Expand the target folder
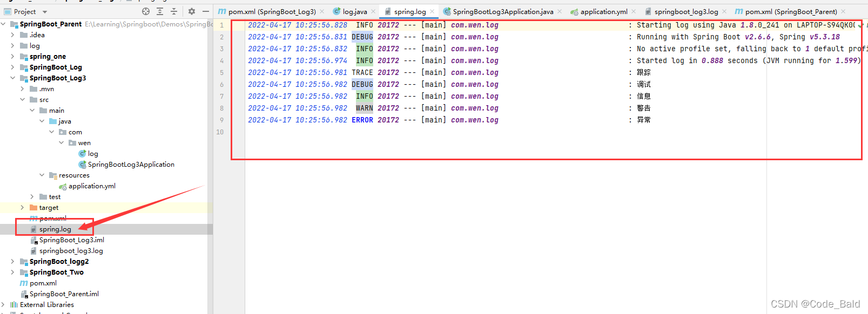The image size is (868, 314). click(x=23, y=207)
